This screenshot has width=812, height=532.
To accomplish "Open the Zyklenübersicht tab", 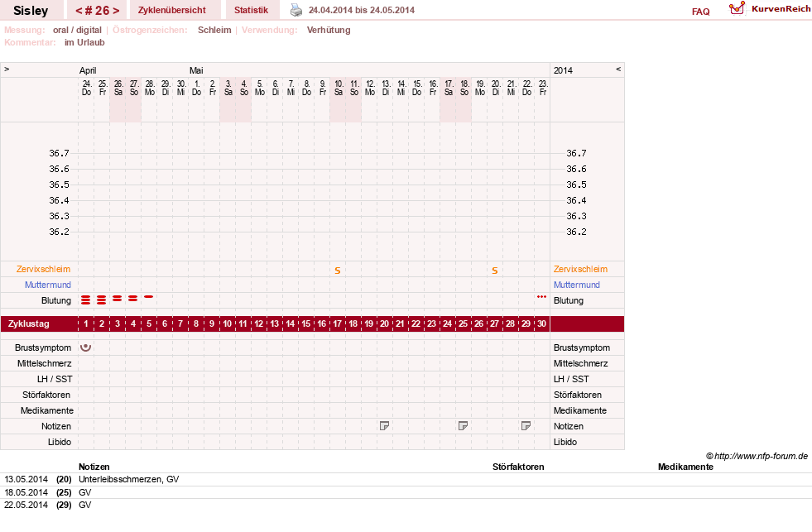I will click(172, 10).
